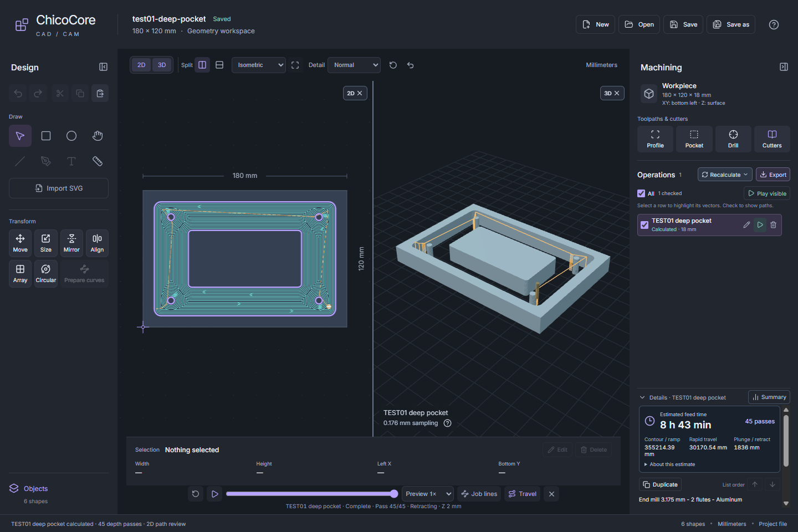
Task: Pick the circle draw tool
Action: pos(71,136)
